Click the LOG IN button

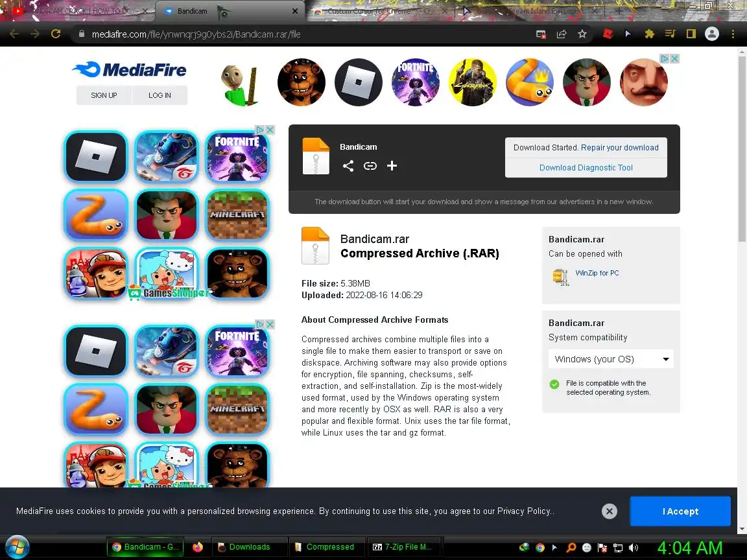click(x=160, y=95)
